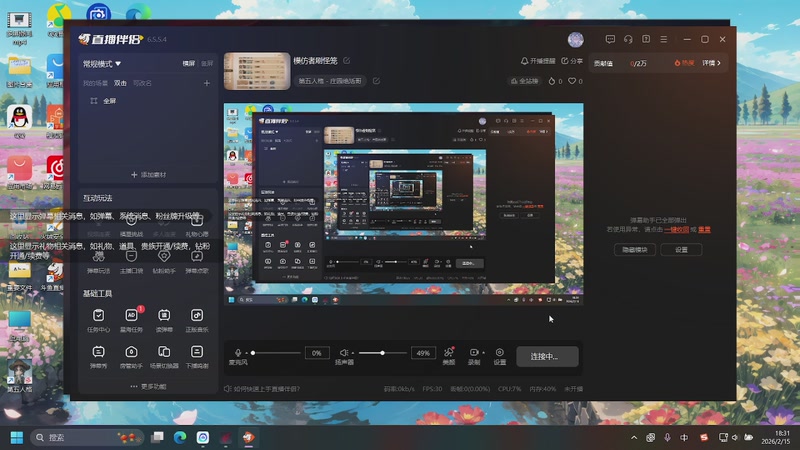Mute the microphone icon

tap(238, 353)
